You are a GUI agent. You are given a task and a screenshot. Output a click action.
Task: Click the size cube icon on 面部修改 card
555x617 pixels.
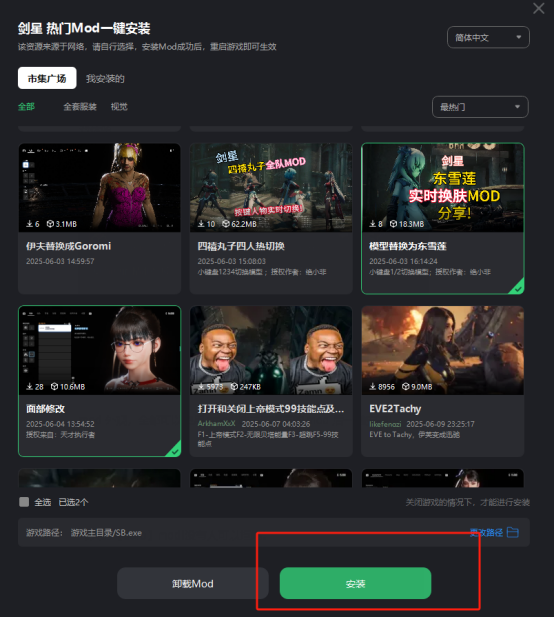tap(54, 387)
